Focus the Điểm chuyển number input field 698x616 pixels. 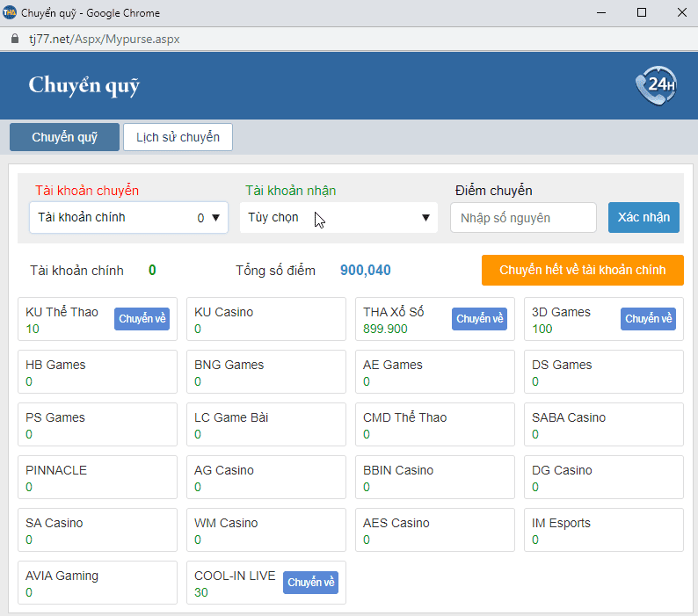point(523,218)
